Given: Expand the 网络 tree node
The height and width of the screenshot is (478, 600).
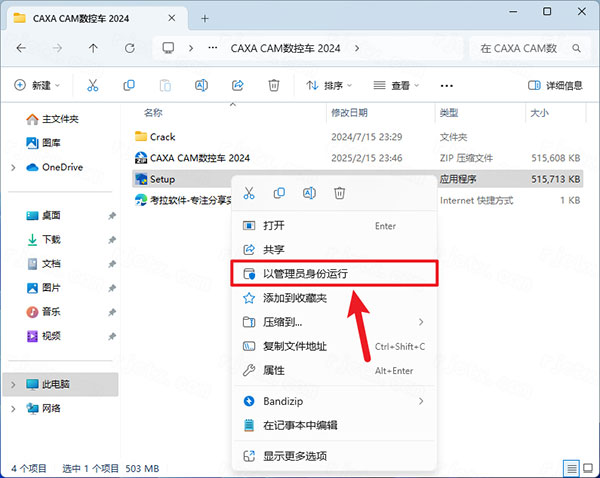Looking at the screenshot, I should [x=13, y=409].
